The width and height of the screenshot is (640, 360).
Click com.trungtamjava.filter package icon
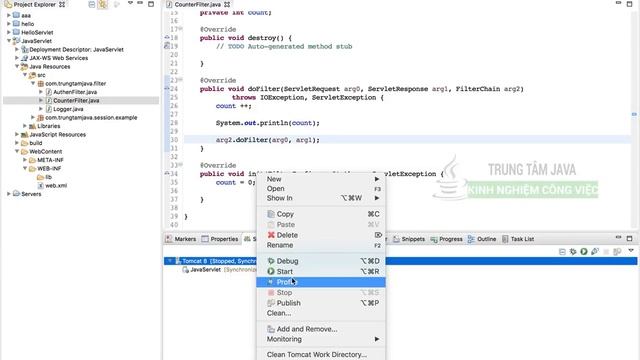tap(40, 83)
